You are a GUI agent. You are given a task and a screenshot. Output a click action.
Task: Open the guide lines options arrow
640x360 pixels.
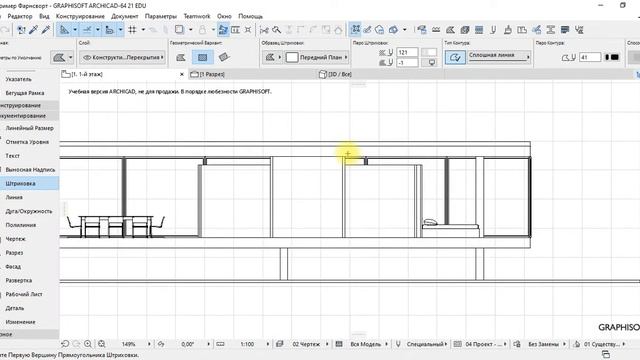[x=75, y=30]
